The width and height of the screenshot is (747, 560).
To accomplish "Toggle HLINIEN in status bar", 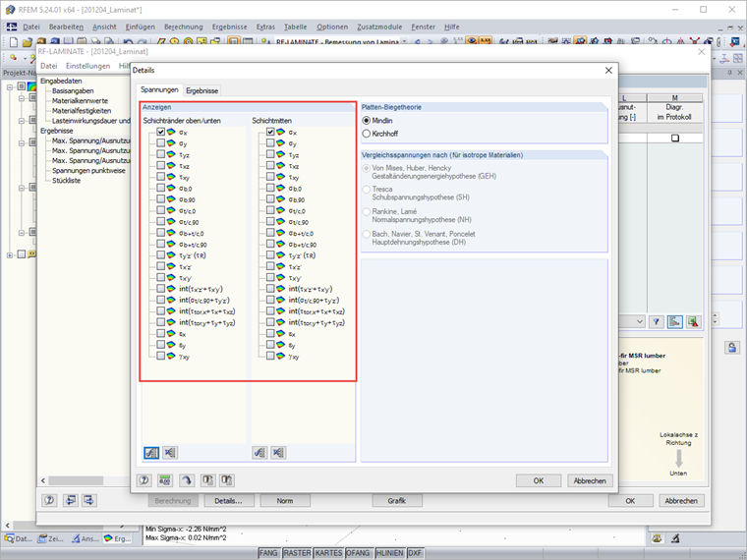I will coord(389,553).
